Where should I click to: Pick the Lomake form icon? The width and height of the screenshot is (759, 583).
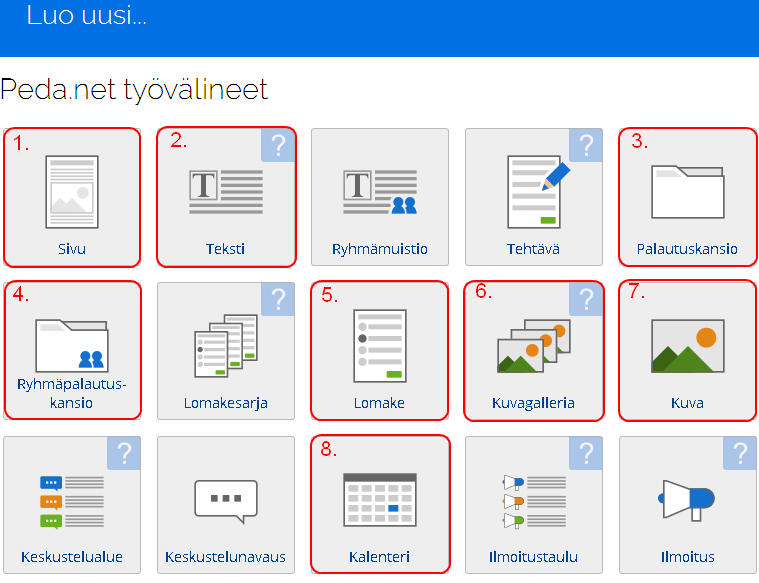coord(380,346)
